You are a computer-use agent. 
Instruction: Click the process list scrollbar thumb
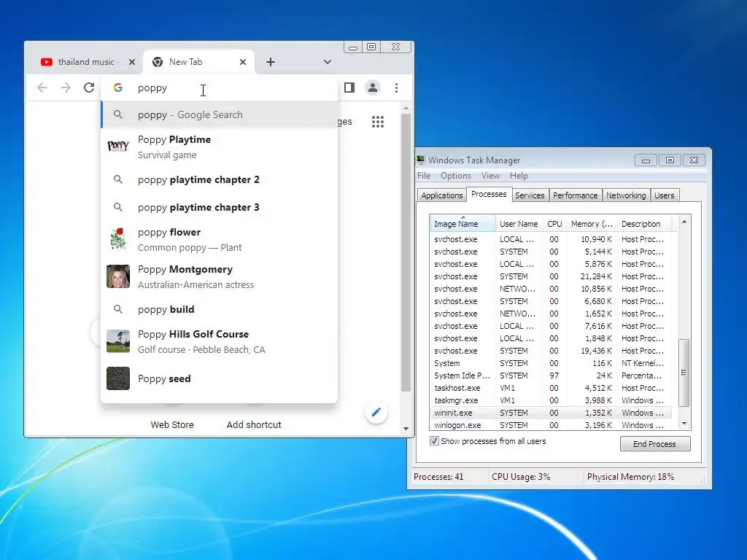click(684, 373)
